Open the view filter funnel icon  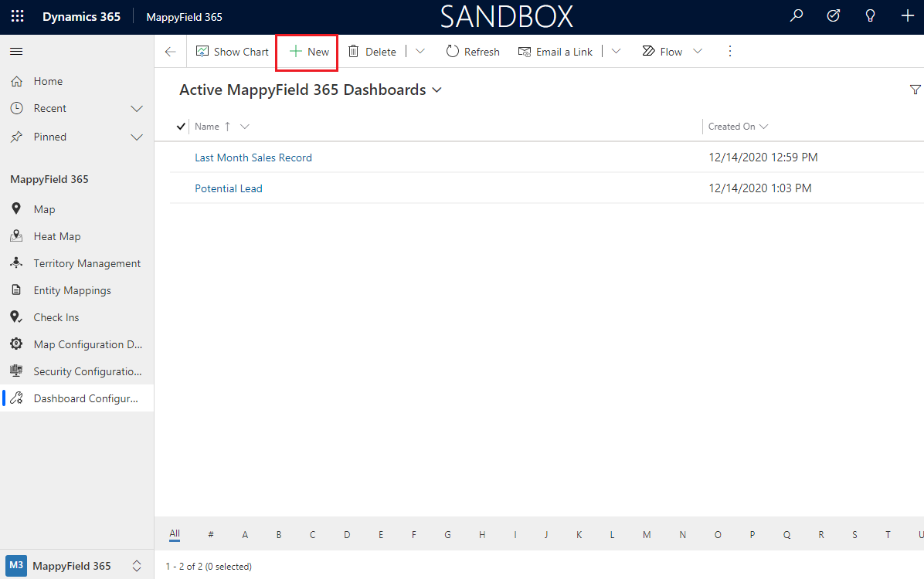pos(916,90)
